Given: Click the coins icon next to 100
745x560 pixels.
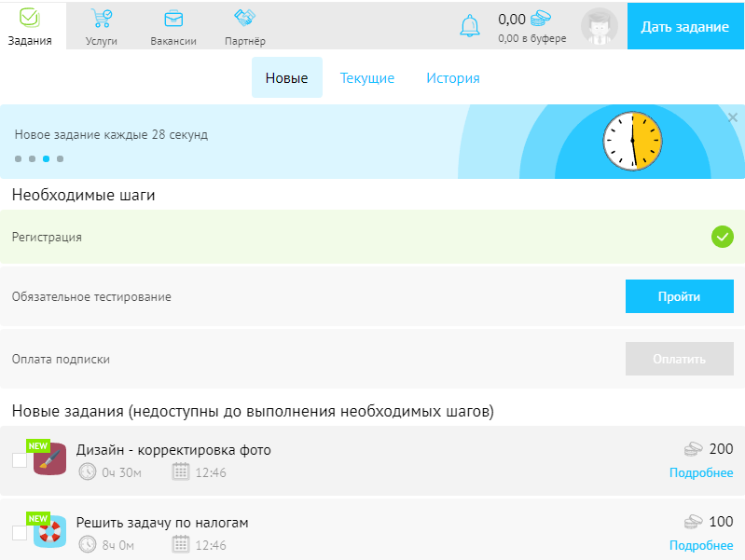Looking at the screenshot, I should point(693,522).
